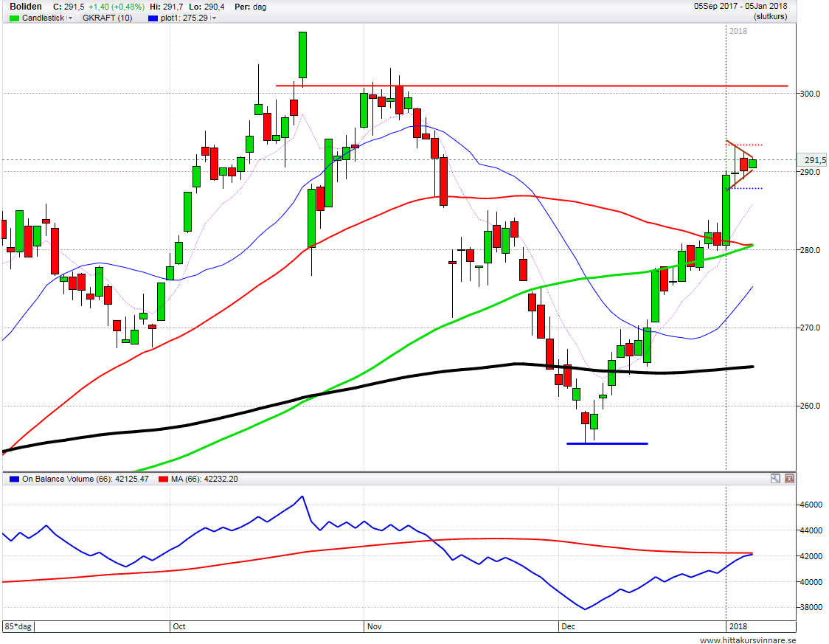Click the 42000 volume axis label
This screenshot has height=644, width=829.
click(811, 556)
